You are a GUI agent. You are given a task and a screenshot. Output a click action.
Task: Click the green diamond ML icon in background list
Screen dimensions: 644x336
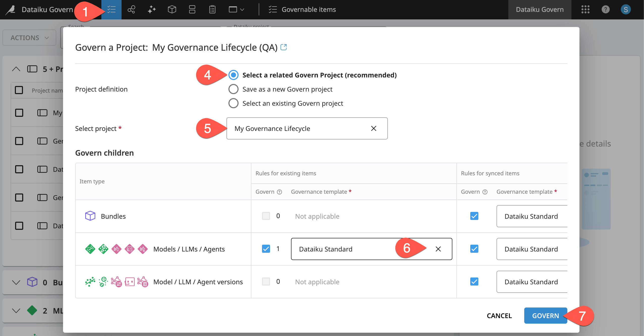32,311
